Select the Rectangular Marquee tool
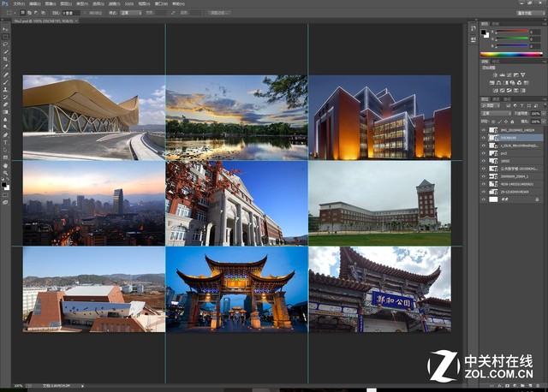This screenshot has height=392, width=548. coord(5,37)
